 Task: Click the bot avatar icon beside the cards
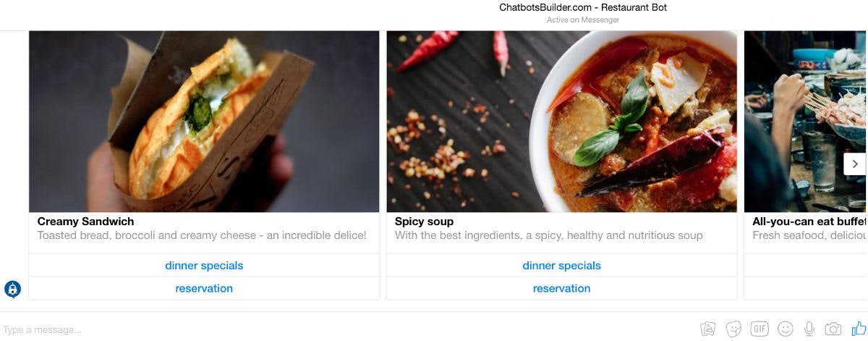(x=12, y=290)
